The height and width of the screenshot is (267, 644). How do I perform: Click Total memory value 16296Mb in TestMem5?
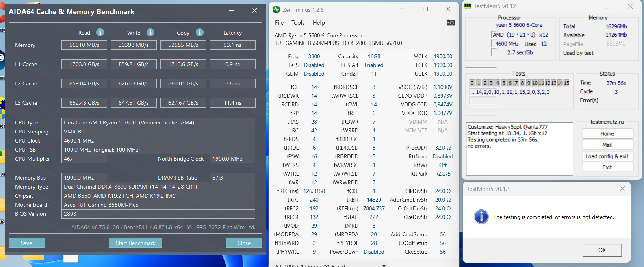pos(616,26)
